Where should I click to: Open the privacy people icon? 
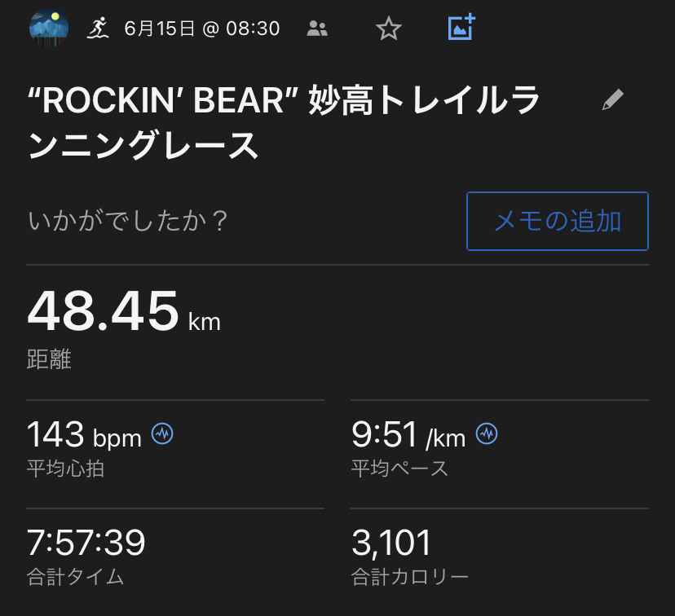point(317,29)
